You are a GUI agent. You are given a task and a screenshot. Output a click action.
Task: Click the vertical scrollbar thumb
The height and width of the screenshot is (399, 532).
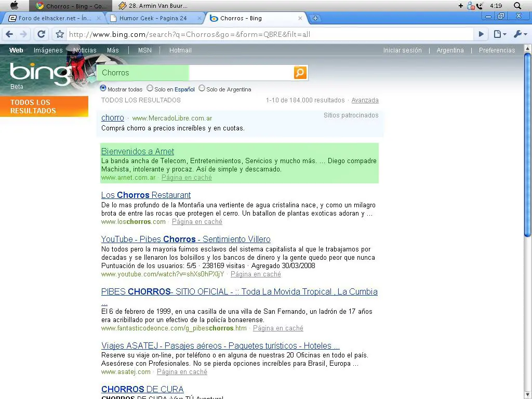pyautogui.click(x=527, y=144)
